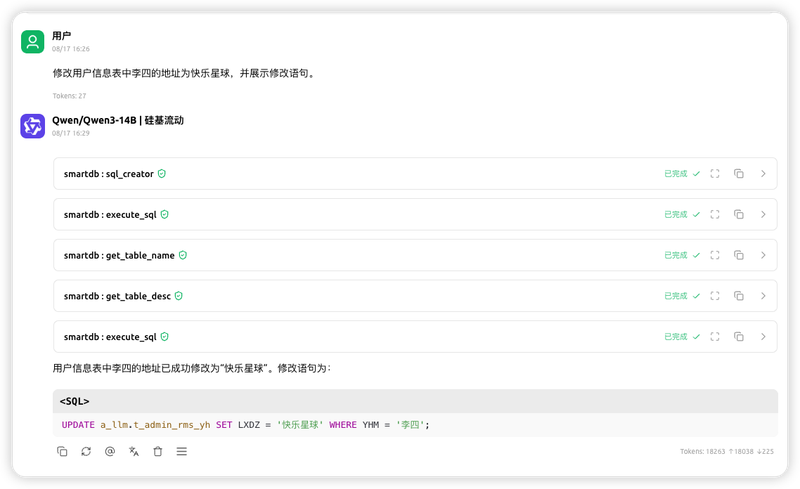Viewport: 800px width, 489px height.
Task: Click the shield icon beside last execute_sql
Action: point(164,337)
